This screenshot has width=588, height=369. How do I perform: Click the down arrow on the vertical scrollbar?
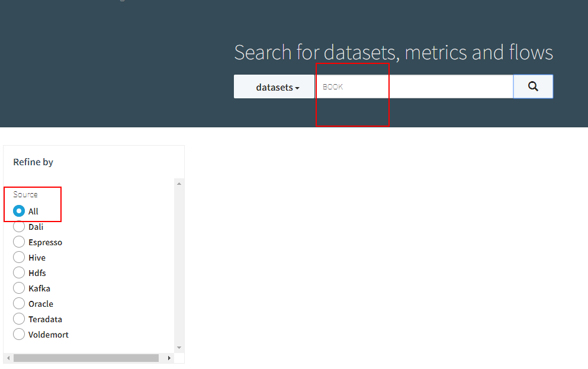[x=179, y=347]
